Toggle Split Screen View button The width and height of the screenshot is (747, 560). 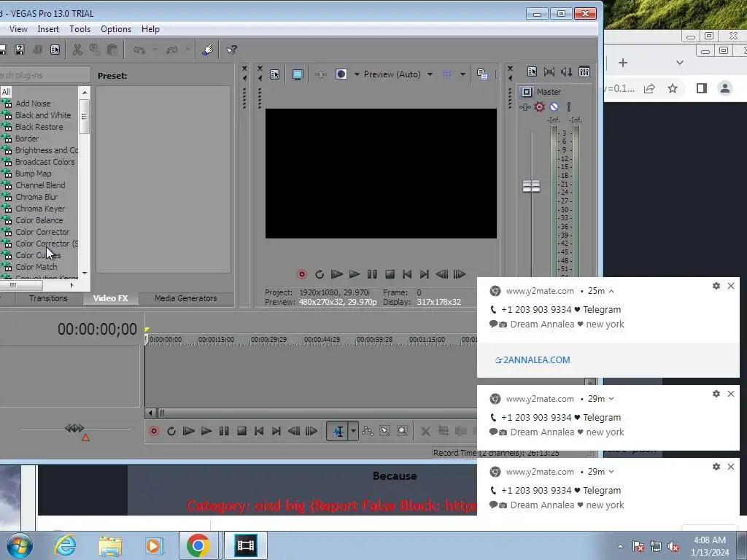(x=341, y=74)
